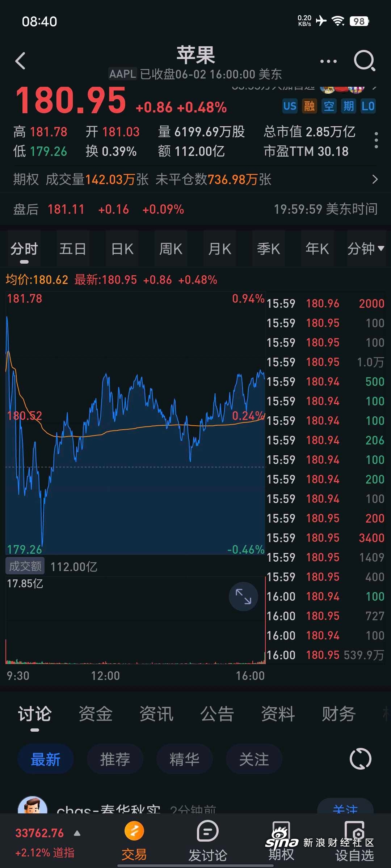Screen dimensions: 391x868
Task: Refresh the discussion feed
Action: pos(361,759)
